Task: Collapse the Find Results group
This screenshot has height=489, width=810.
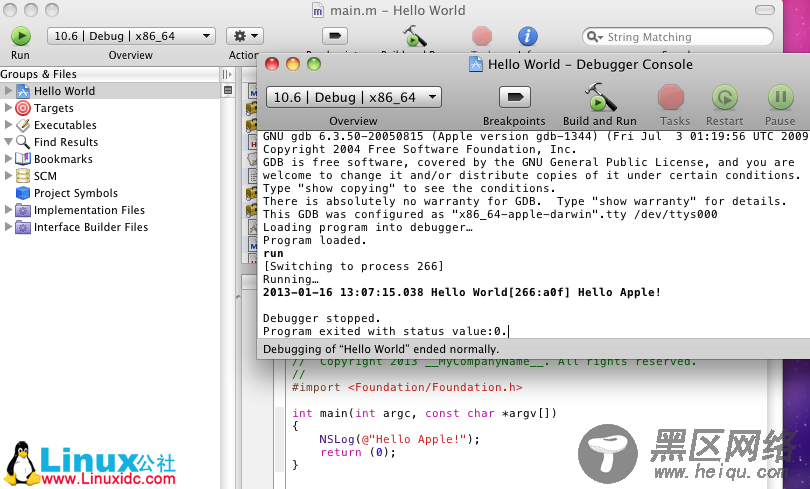Action: pyautogui.click(x=8, y=142)
